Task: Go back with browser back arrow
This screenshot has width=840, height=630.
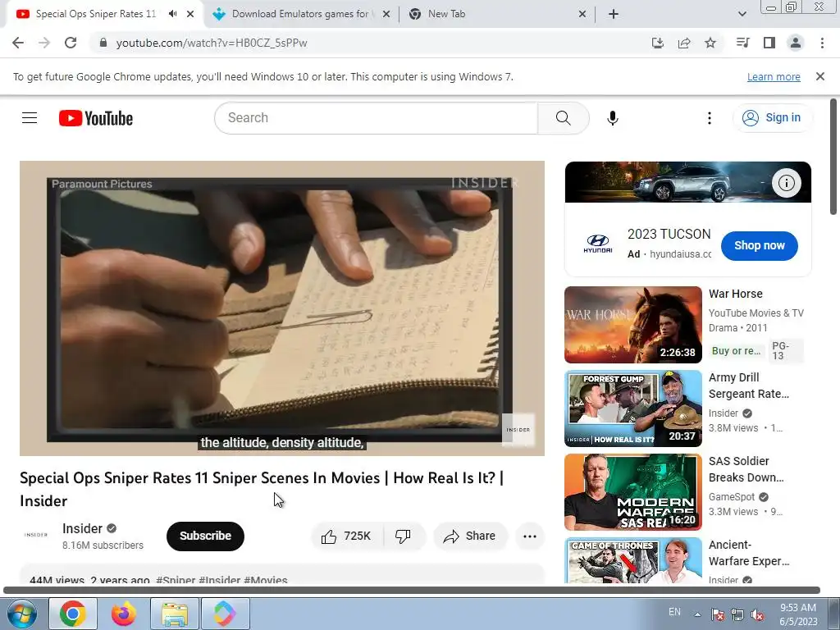Action: [x=18, y=43]
